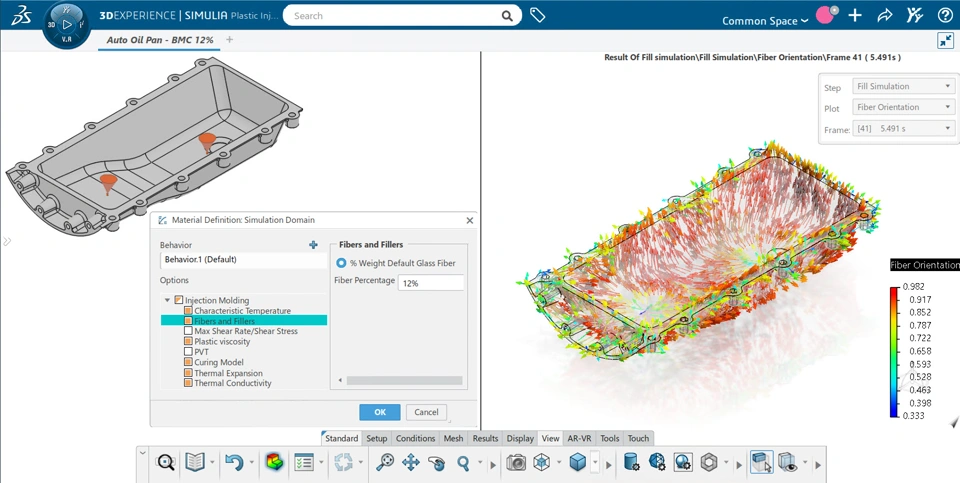Click OK in Material Definition dialog
The height and width of the screenshot is (483, 960).
[380, 412]
